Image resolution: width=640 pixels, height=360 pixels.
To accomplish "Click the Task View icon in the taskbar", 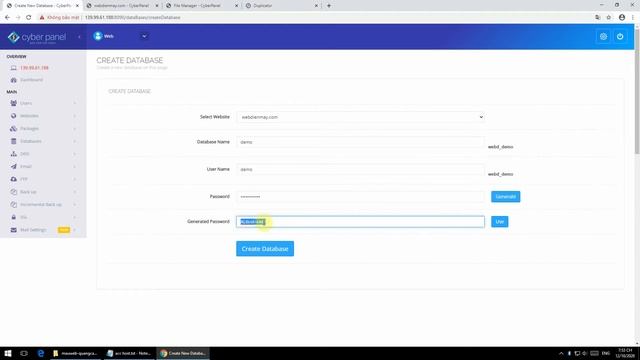I will point(24,353).
